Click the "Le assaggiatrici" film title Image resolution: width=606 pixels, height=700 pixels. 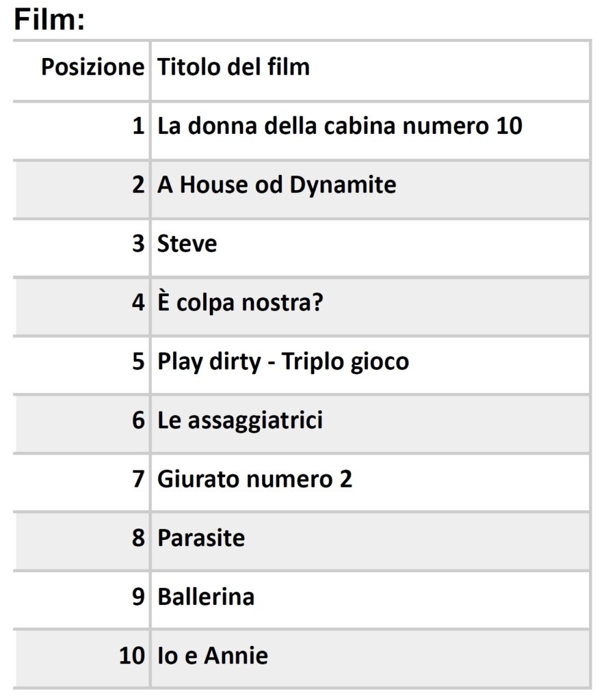click(x=239, y=420)
